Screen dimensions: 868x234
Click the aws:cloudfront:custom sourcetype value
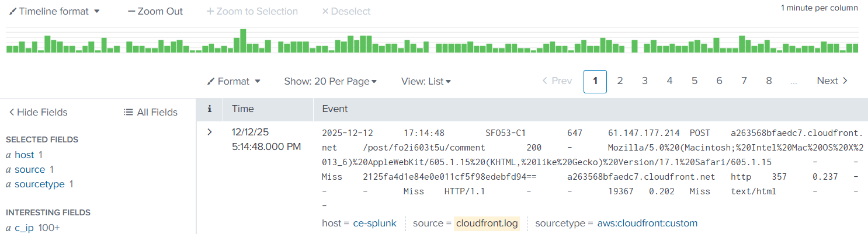pos(647,223)
